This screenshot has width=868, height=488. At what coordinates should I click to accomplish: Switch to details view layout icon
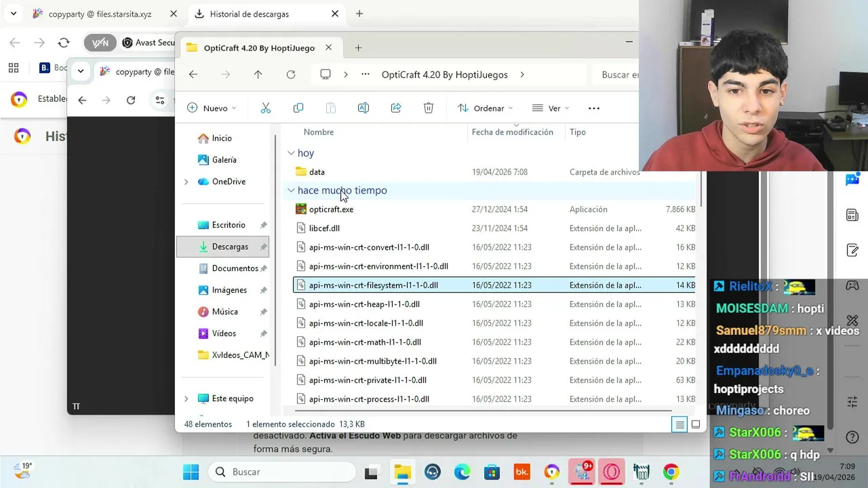679,425
